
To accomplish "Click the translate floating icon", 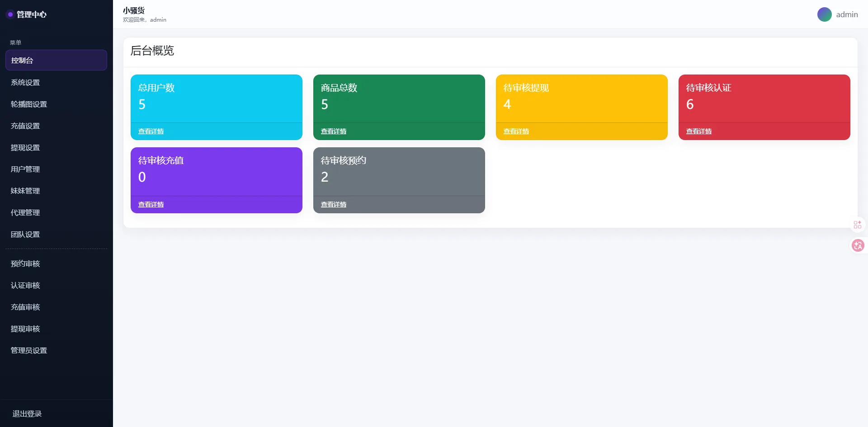I will pos(858,245).
